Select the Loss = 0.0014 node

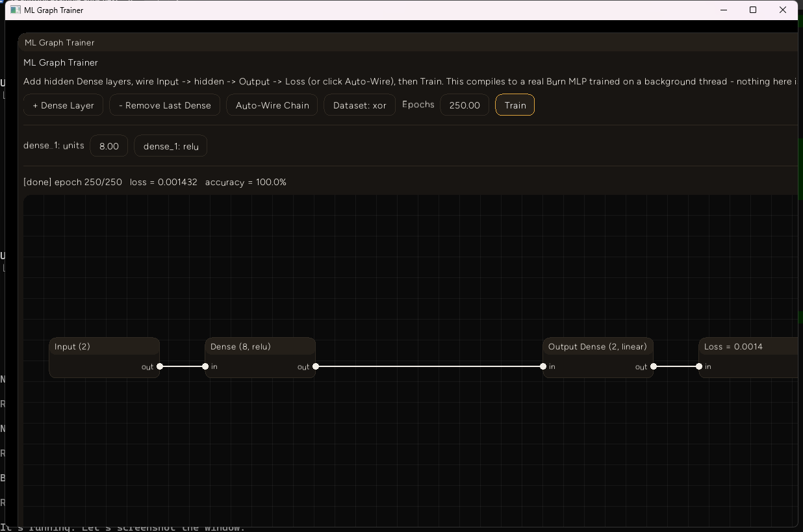748,357
